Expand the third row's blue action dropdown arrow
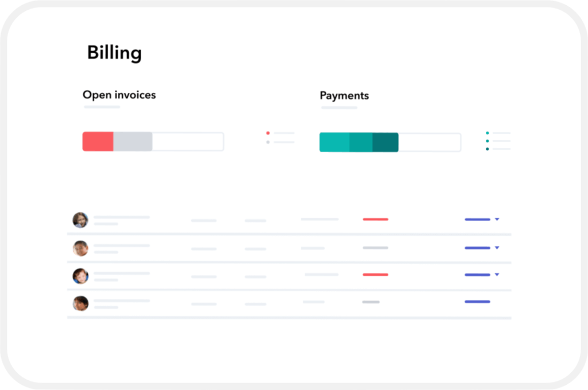The height and width of the screenshot is (390, 588). (x=497, y=275)
